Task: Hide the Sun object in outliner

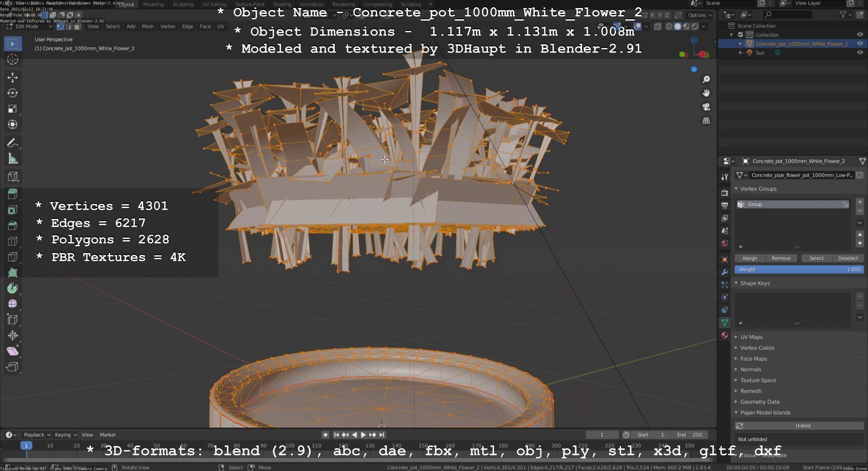Action: (860, 52)
